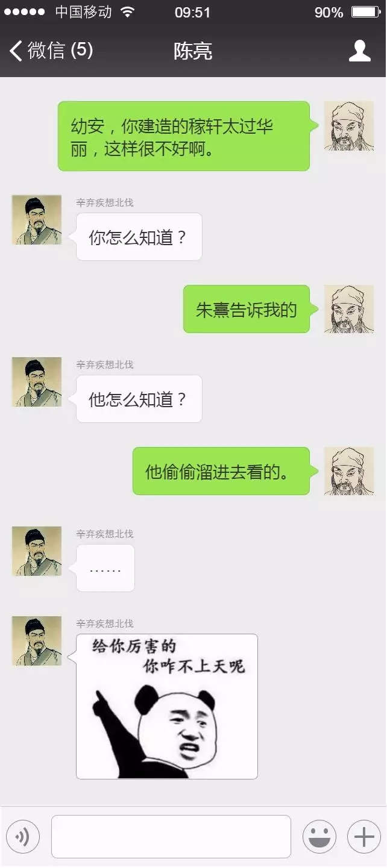
Task: Tap the plus attachments icon
Action: [x=364, y=837]
